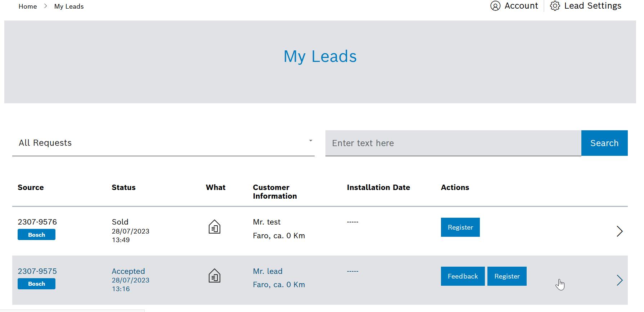Open details arrow for lead 2307-9576
The image size is (644, 312).
620,231
